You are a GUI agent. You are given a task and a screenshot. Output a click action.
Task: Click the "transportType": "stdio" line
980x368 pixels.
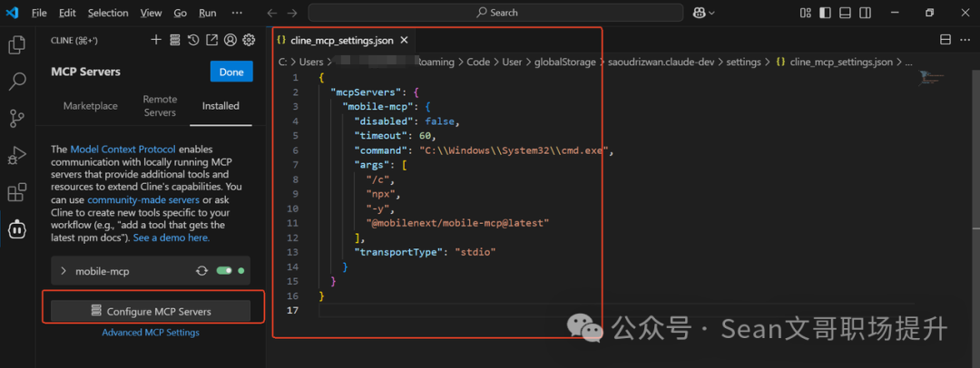coord(425,252)
